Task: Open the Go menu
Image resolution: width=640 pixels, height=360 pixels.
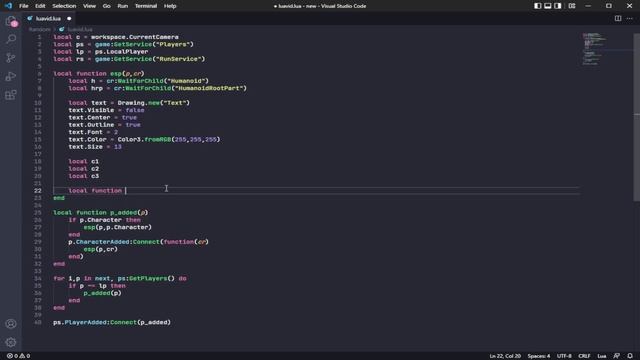Action: pyautogui.click(x=107, y=6)
